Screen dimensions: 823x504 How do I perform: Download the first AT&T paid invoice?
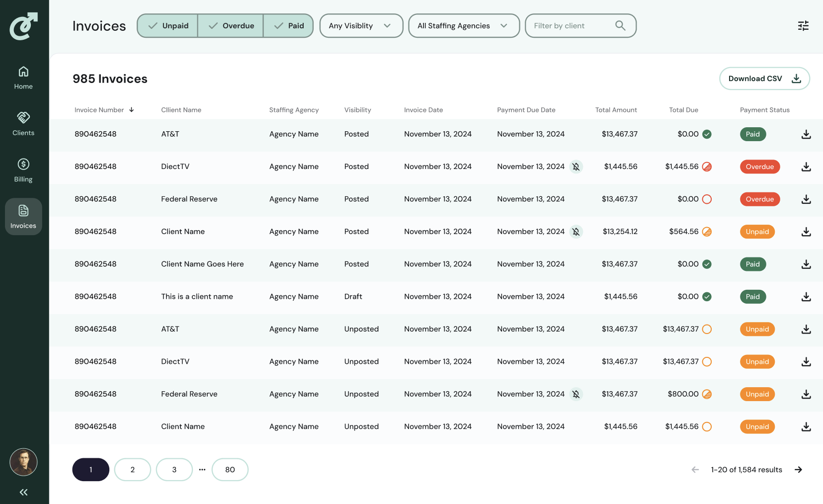coord(806,134)
